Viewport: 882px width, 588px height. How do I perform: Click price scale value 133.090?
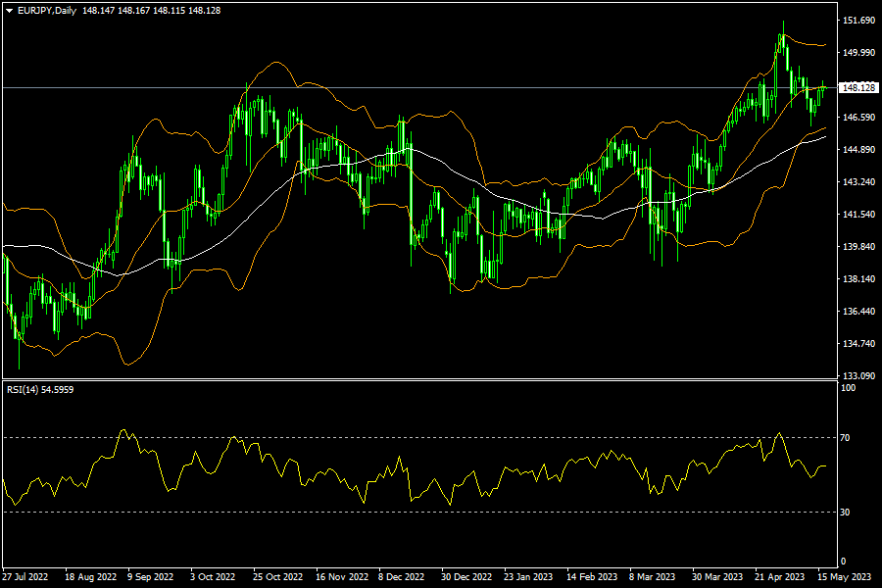click(x=858, y=375)
